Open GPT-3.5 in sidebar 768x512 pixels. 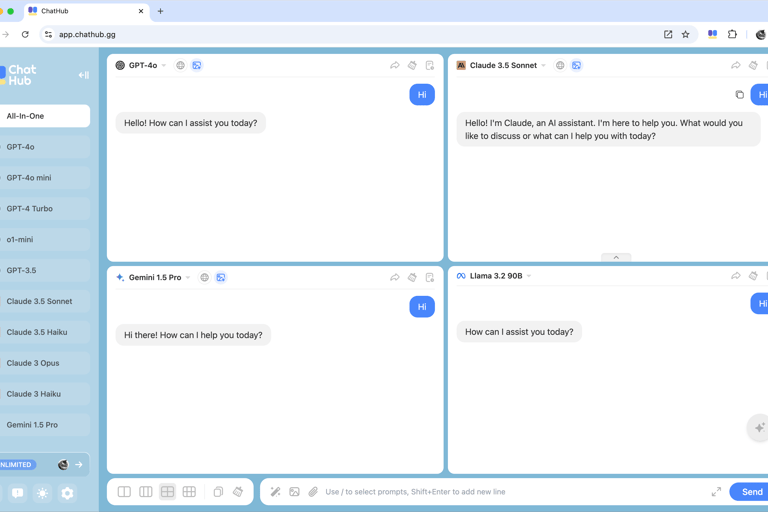44,270
